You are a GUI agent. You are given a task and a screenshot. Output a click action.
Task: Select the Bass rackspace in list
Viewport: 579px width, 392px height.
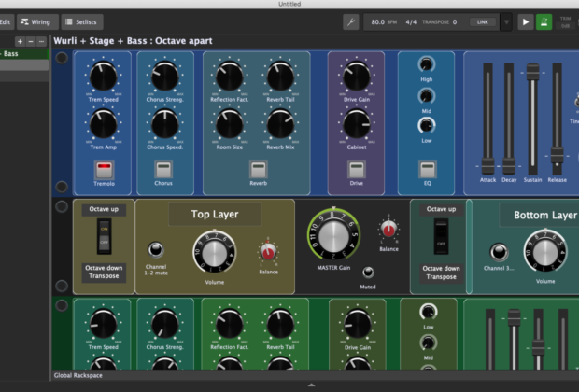pos(24,54)
